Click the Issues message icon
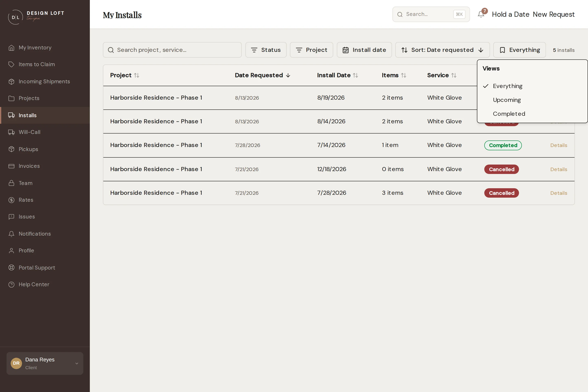Viewport: 588px width, 392px height. tap(11, 217)
